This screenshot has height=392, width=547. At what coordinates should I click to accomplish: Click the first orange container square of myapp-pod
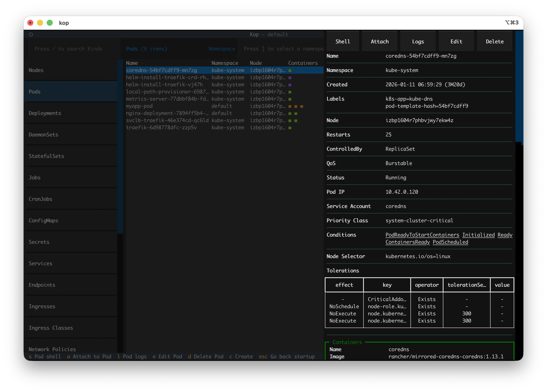(290, 106)
